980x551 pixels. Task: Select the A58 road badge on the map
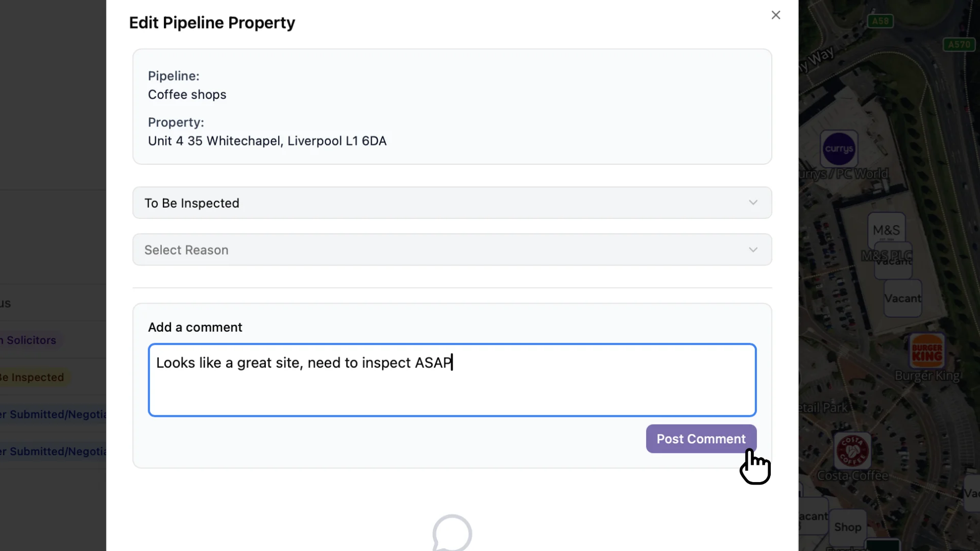(x=881, y=21)
